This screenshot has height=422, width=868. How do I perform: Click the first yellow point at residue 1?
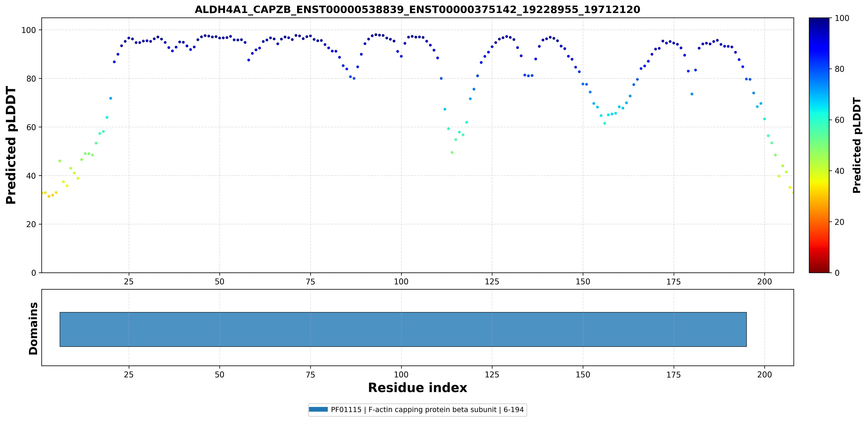coord(42,193)
